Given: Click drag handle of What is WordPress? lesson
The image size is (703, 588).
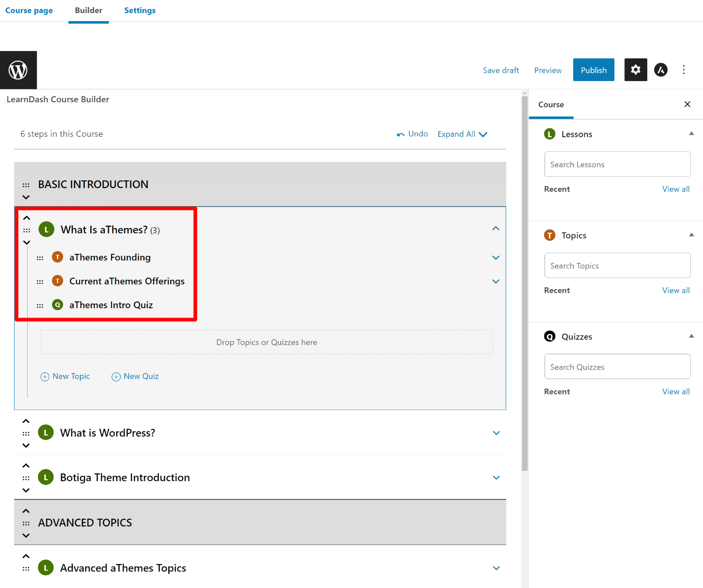Looking at the screenshot, I should [26, 433].
